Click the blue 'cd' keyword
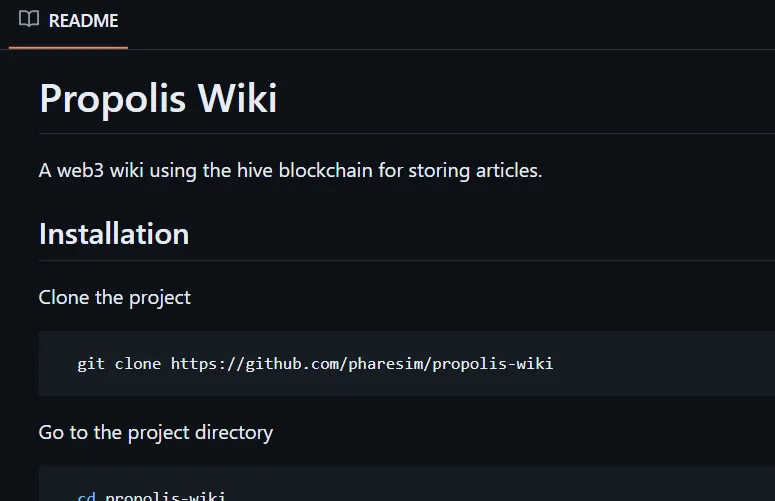Viewport: 775px width, 501px height. [x=86, y=496]
